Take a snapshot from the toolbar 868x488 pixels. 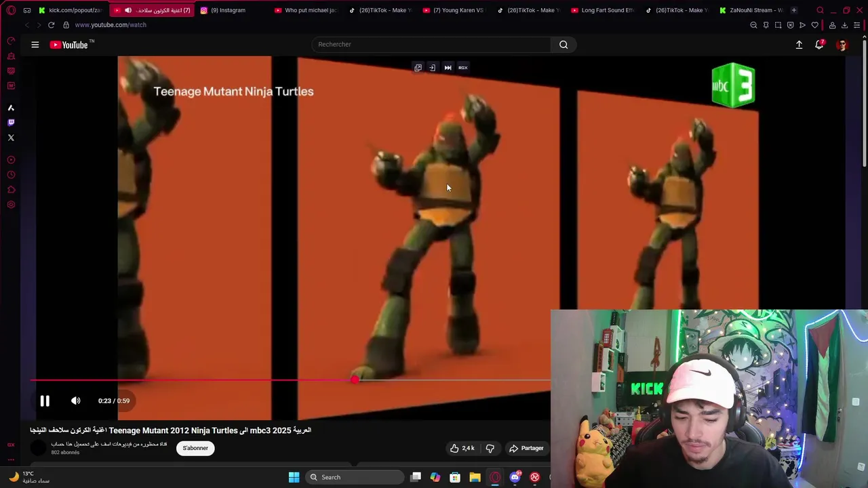(x=778, y=25)
